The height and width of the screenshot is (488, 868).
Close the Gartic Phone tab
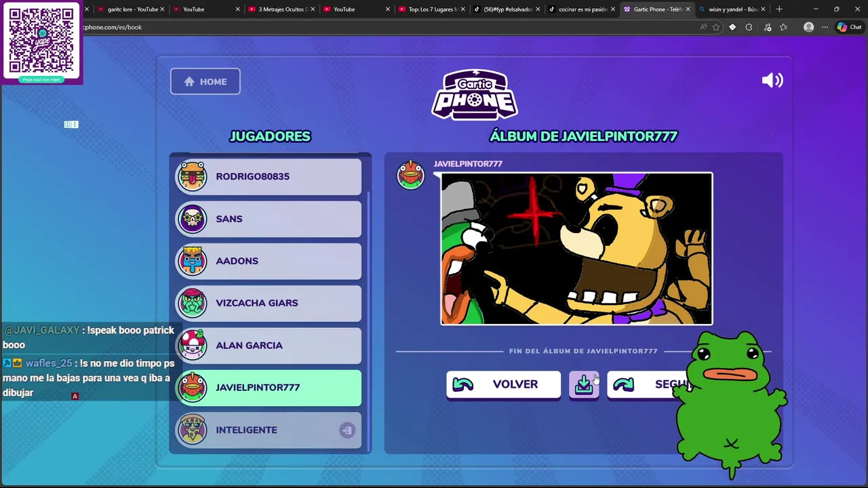point(688,9)
